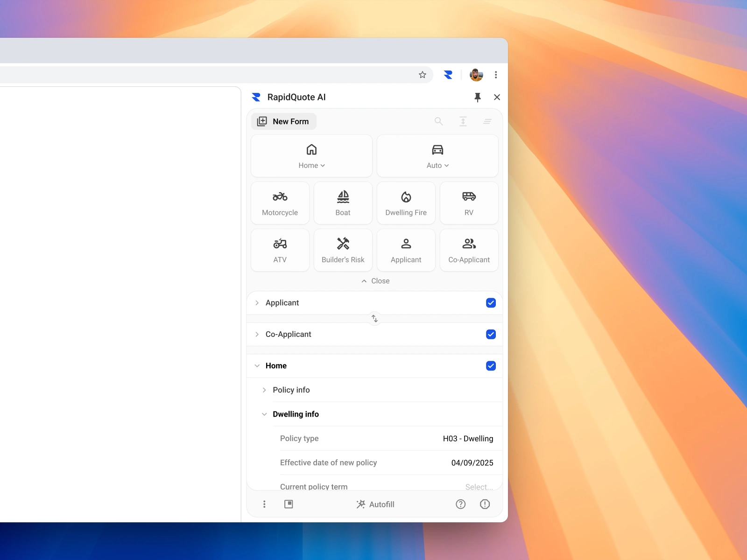
Task: Click the Policy type label
Action: [299, 439]
